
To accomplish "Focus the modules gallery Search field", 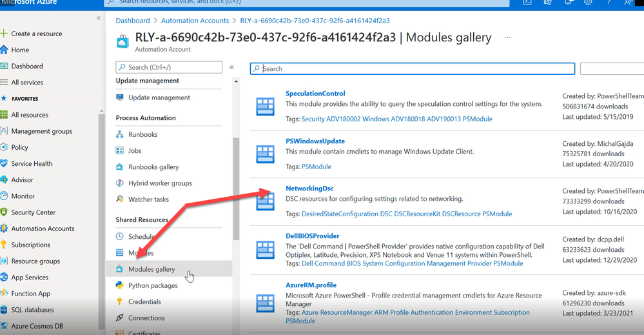I will click(x=413, y=68).
